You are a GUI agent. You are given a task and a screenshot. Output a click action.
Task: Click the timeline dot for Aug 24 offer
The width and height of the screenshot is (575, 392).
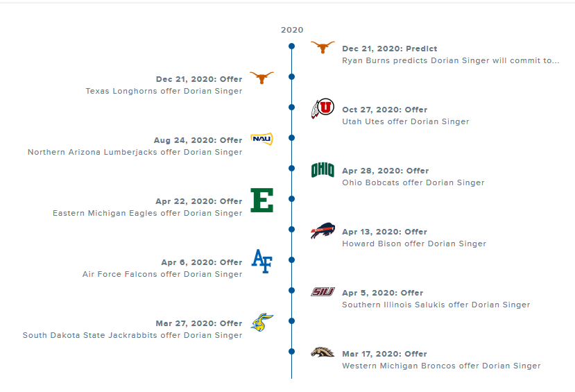coord(292,137)
